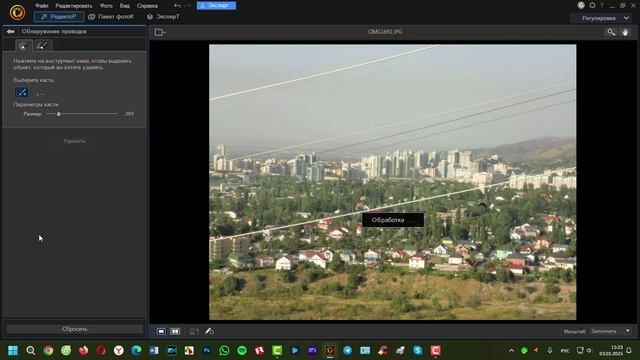Open the Регулировка dropdown
Viewport: 640px width, 360px height.
tap(602, 18)
